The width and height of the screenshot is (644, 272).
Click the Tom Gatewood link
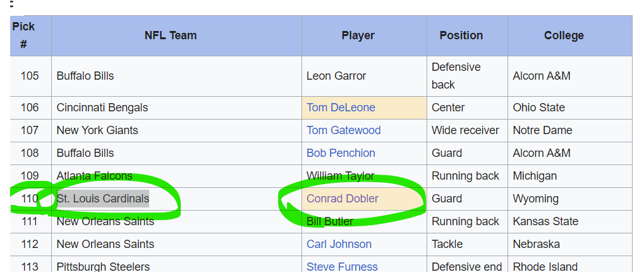click(343, 130)
